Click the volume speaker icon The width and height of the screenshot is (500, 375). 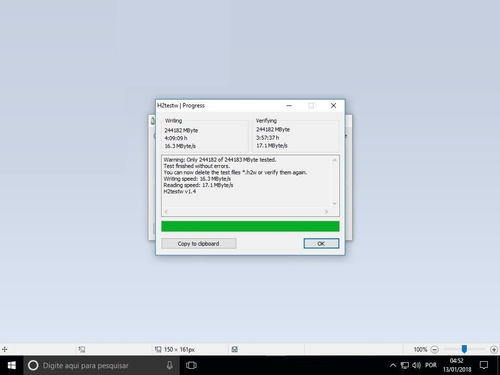click(416, 365)
